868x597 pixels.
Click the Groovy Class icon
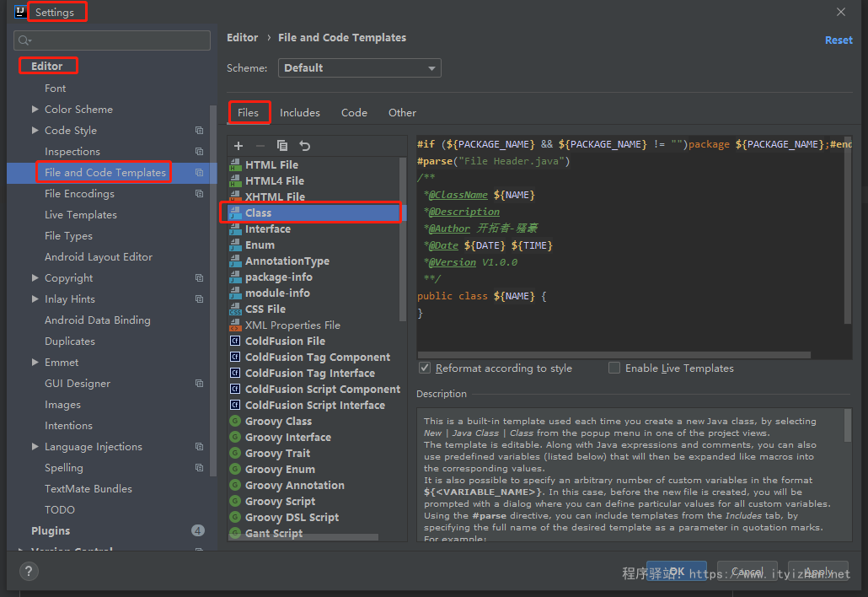pyautogui.click(x=235, y=421)
